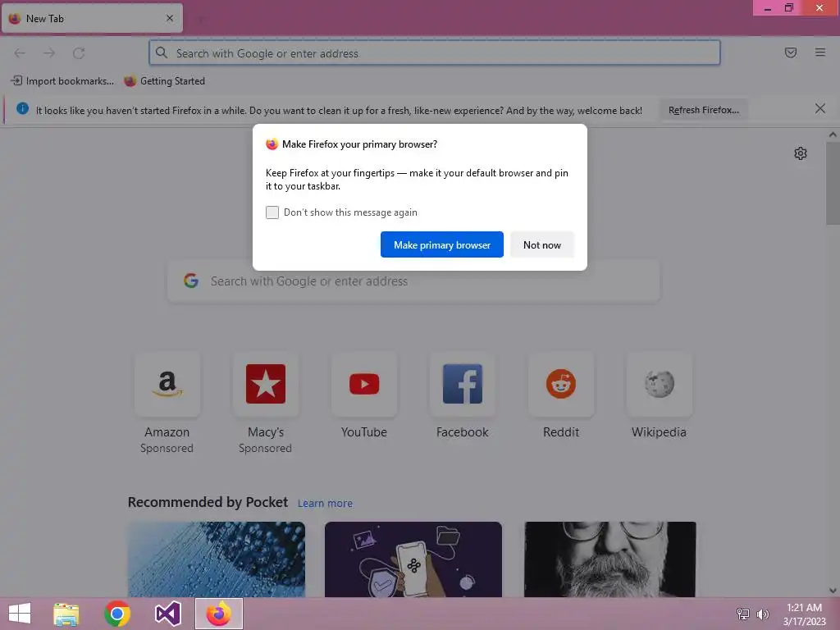Click the scrollbar down arrow
The height and width of the screenshot is (630, 840).
click(832, 591)
